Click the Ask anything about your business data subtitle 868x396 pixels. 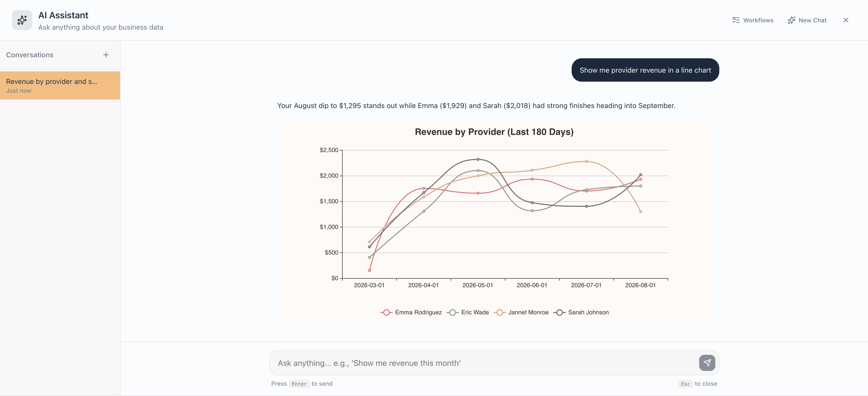pyautogui.click(x=101, y=27)
